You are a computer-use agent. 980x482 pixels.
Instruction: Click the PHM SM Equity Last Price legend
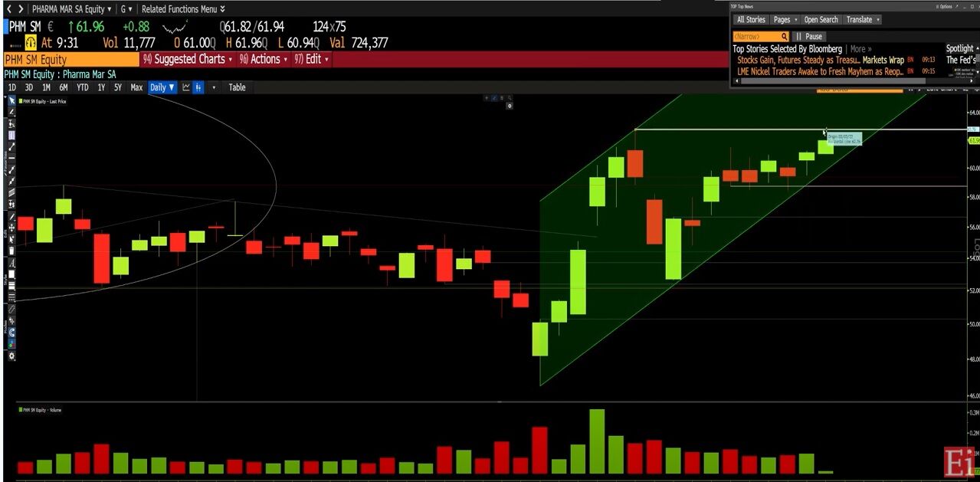coord(43,101)
